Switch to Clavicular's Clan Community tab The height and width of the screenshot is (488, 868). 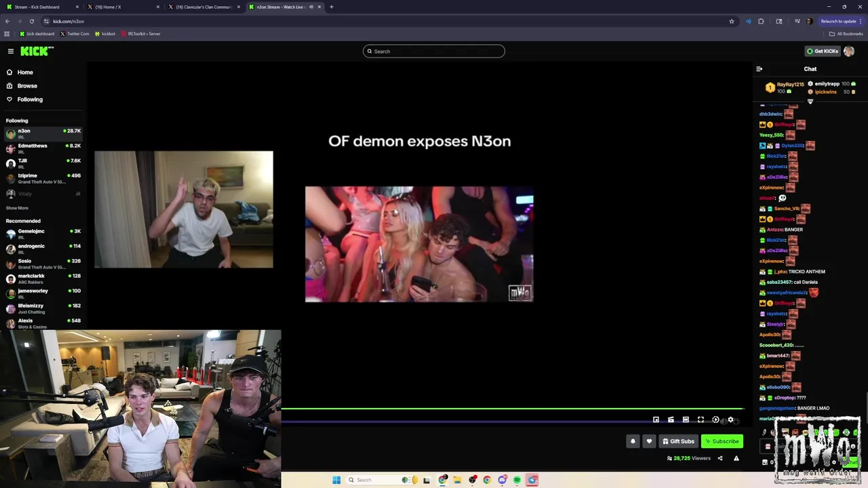click(x=203, y=7)
